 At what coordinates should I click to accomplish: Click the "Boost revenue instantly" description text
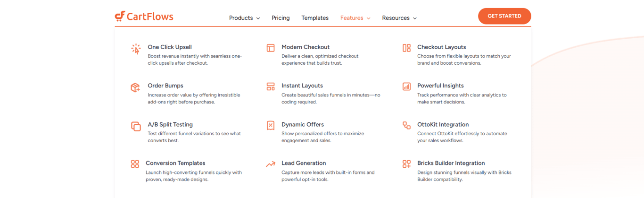(195, 60)
